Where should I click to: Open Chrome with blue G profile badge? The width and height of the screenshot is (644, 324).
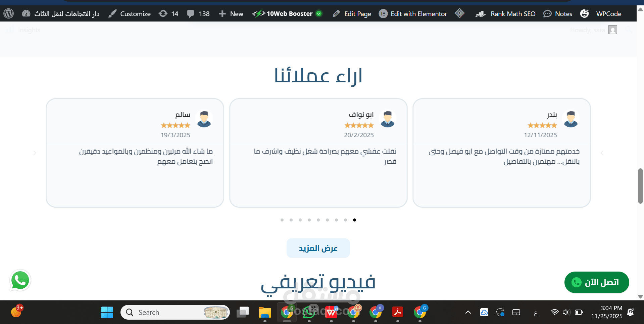click(420, 312)
